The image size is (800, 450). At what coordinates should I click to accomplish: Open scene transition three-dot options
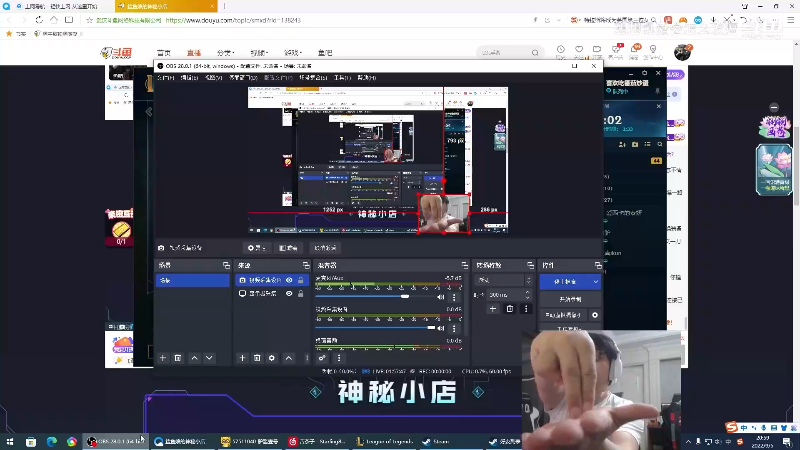pos(526,309)
